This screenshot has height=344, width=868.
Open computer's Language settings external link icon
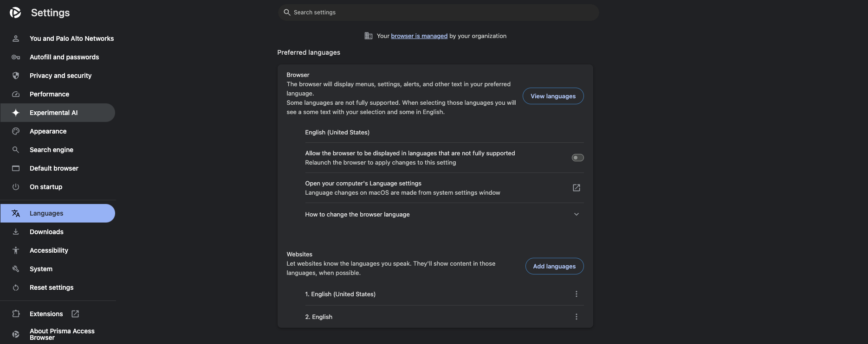pyautogui.click(x=576, y=188)
